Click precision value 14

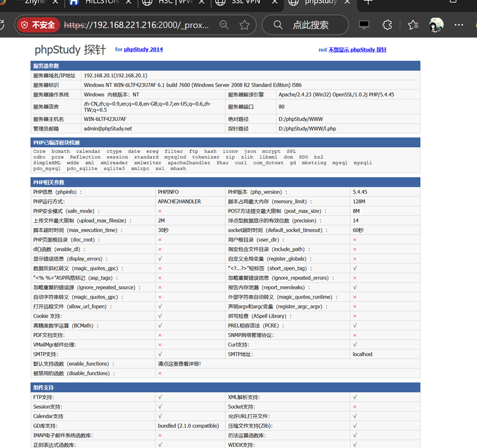[x=356, y=221]
